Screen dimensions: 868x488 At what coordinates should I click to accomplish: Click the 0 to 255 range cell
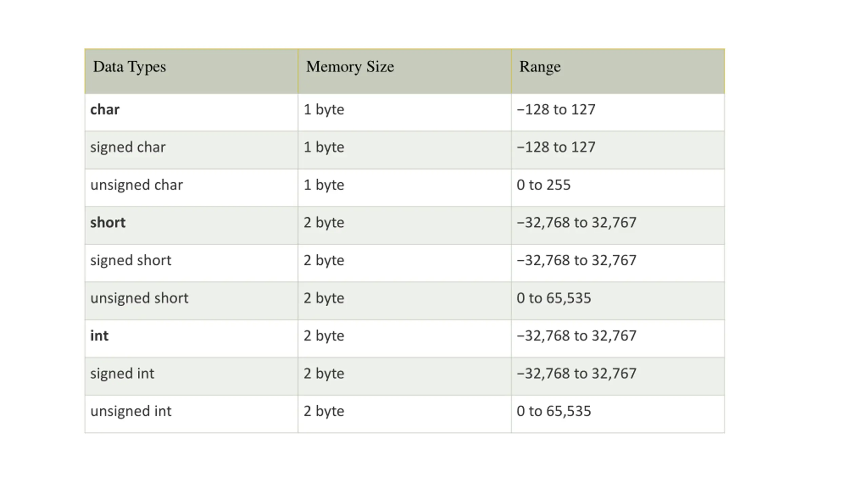pyautogui.click(x=618, y=187)
